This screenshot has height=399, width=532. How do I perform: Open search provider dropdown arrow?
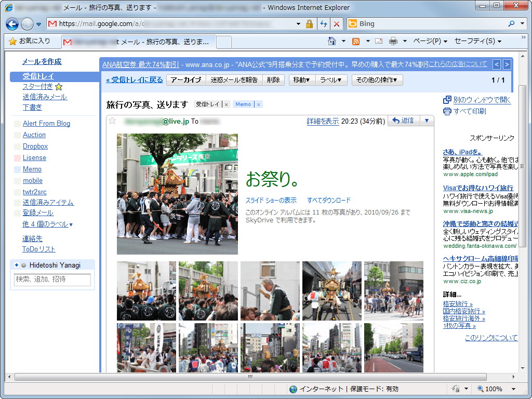tap(523, 24)
